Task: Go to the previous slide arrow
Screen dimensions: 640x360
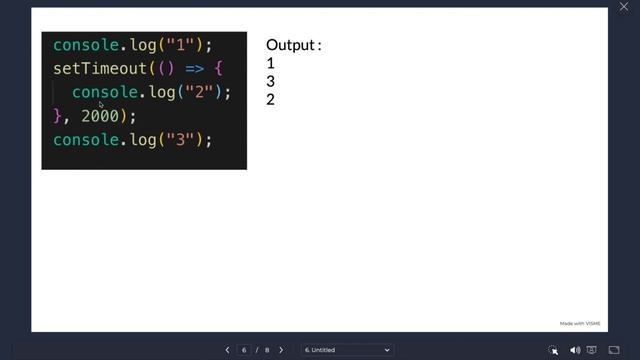Action: (227, 350)
